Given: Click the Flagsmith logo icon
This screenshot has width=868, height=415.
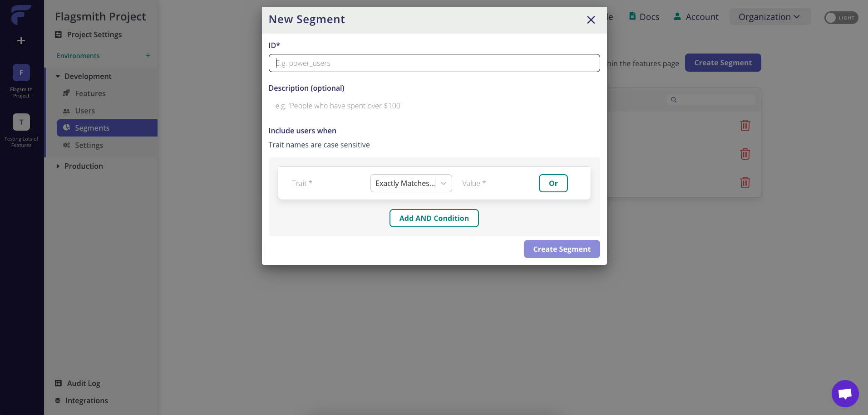Looking at the screenshot, I should point(21,15).
